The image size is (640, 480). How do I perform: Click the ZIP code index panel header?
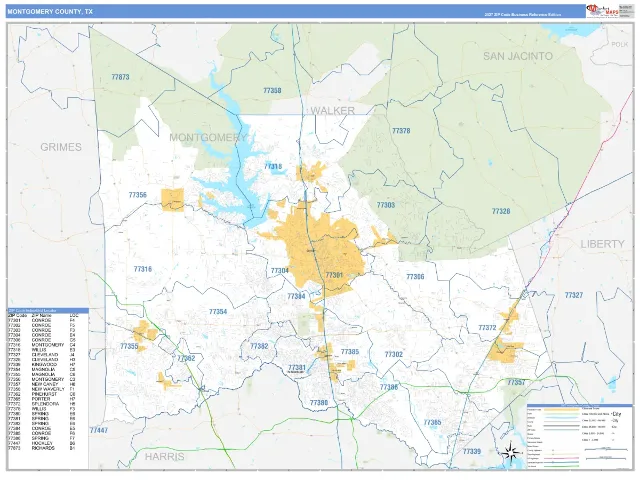click(x=48, y=311)
